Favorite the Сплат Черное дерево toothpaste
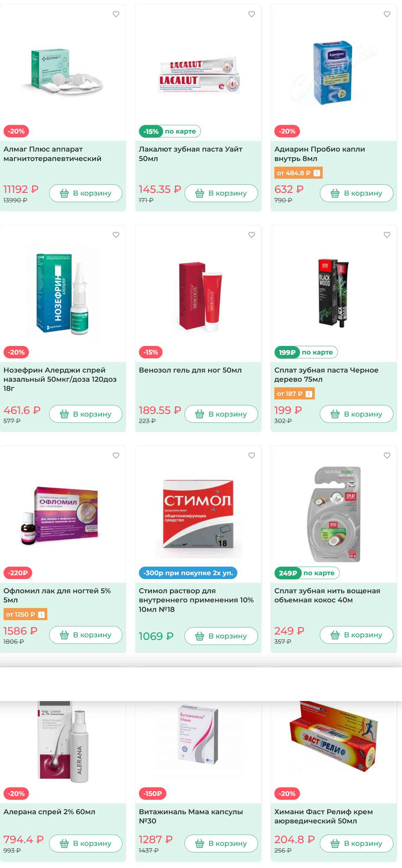 (x=387, y=235)
